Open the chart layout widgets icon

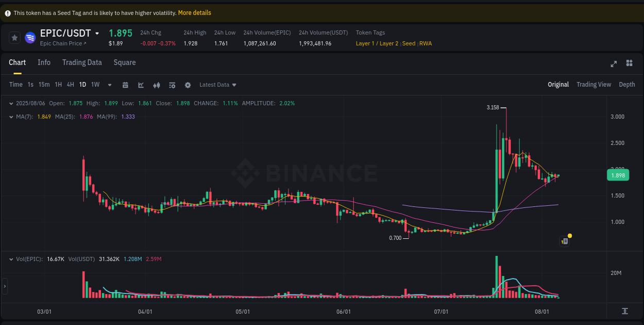629,63
